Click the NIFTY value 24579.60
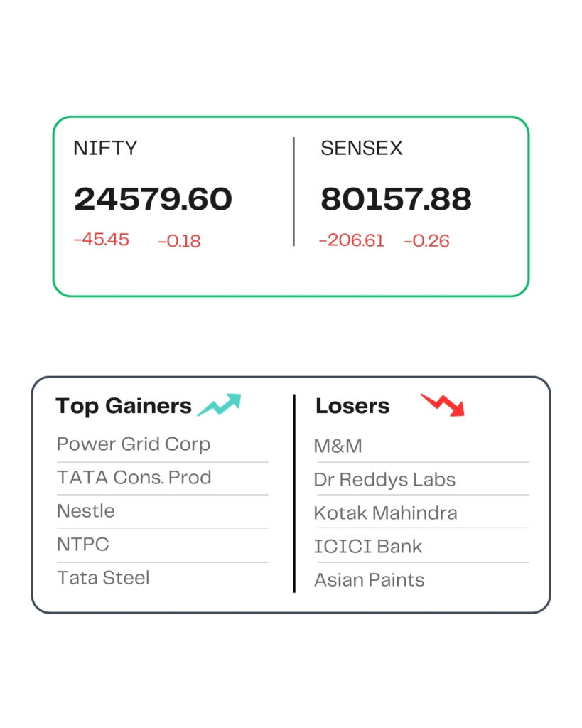Image resolution: width=582 pixels, height=728 pixels. 153,199
